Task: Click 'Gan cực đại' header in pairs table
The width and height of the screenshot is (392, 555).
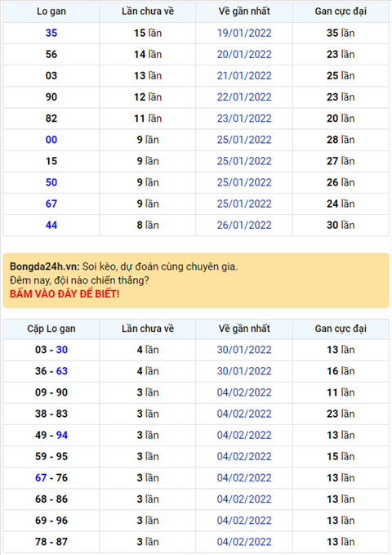Action: pyautogui.click(x=341, y=329)
